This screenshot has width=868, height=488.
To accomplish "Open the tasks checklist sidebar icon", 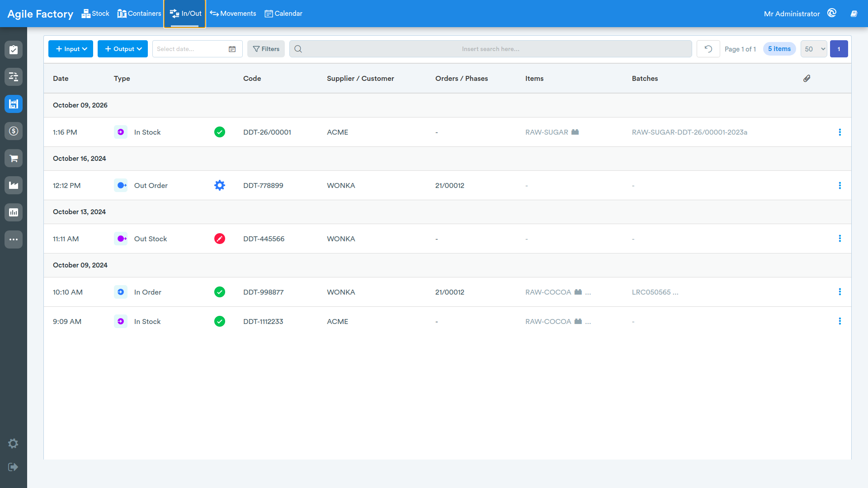I will point(14,50).
